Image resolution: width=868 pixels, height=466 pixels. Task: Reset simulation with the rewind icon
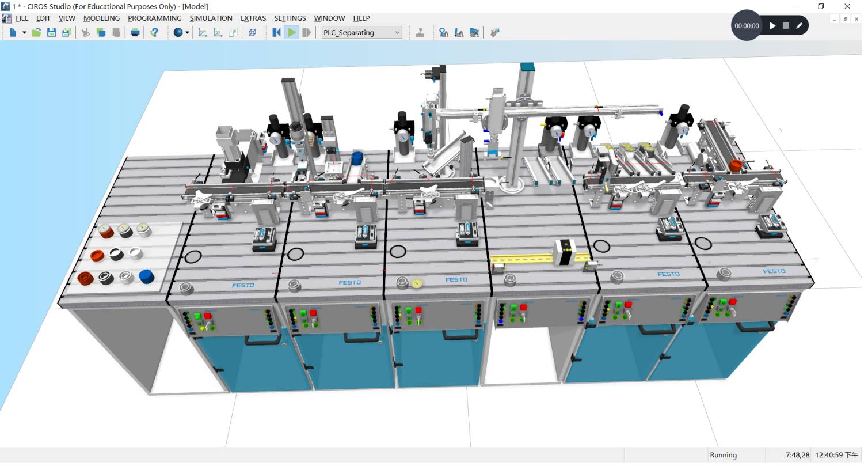[276, 33]
